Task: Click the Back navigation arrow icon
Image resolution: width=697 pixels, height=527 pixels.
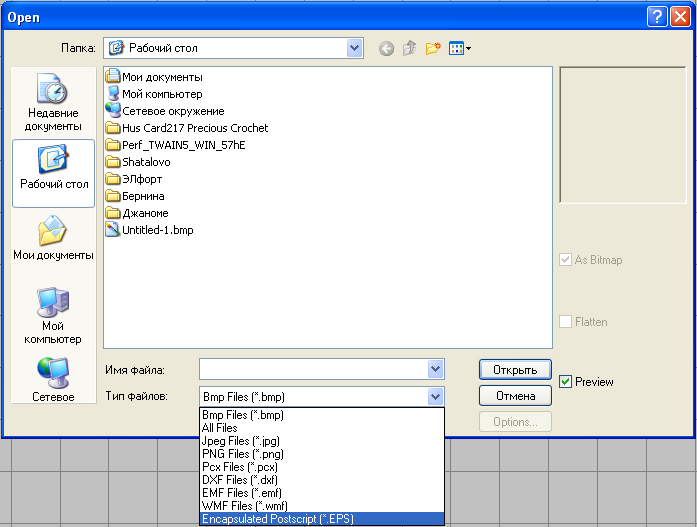Action: 386,48
